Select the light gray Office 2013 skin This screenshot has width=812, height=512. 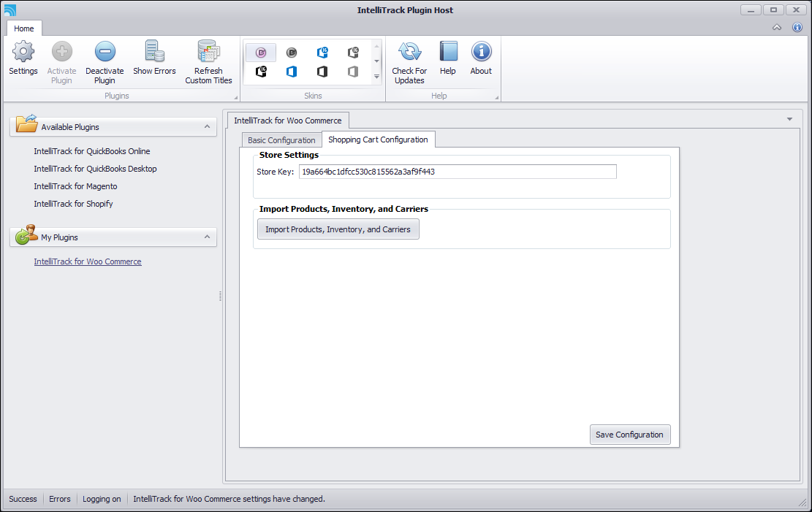(353, 72)
